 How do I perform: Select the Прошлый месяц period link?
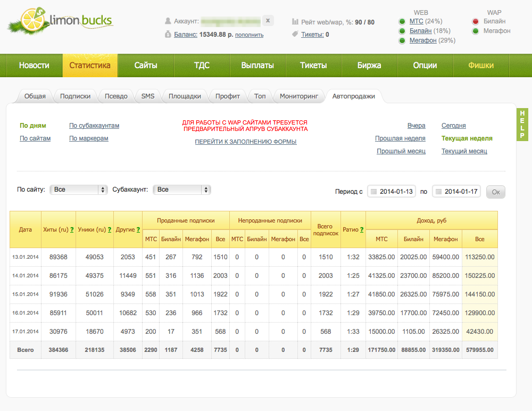click(401, 151)
